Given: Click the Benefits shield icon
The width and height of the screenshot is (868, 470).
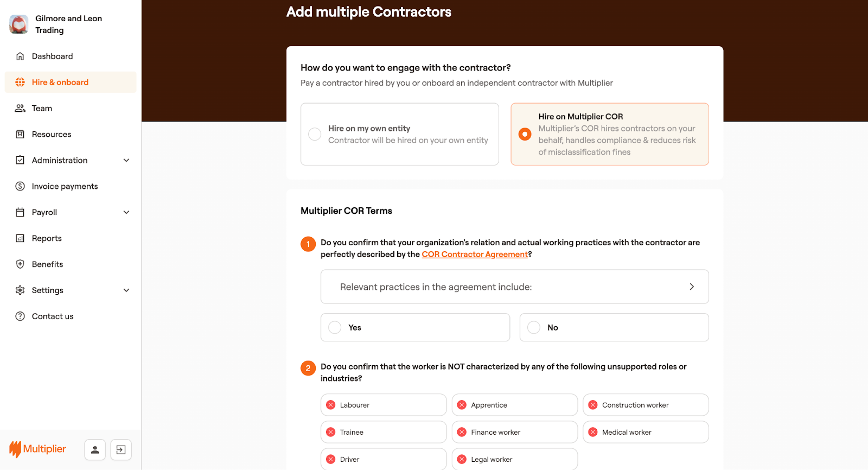Looking at the screenshot, I should click(x=20, y=264).
